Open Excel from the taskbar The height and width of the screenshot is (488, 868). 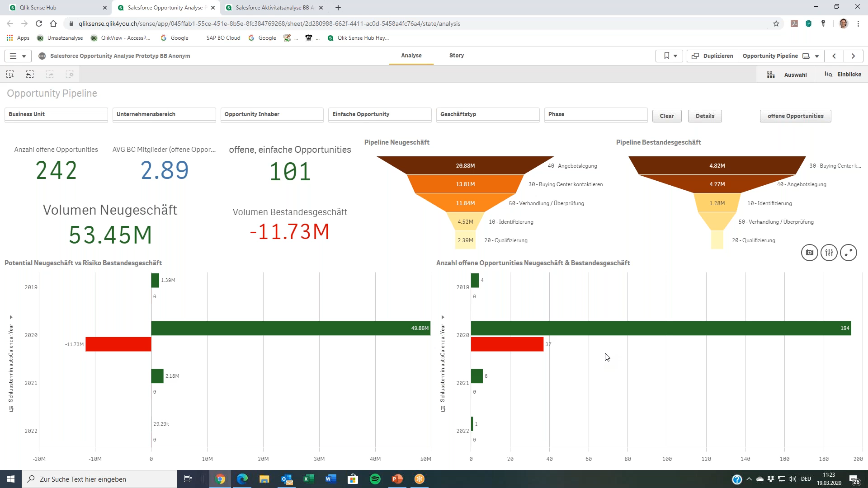pos(309,479)
